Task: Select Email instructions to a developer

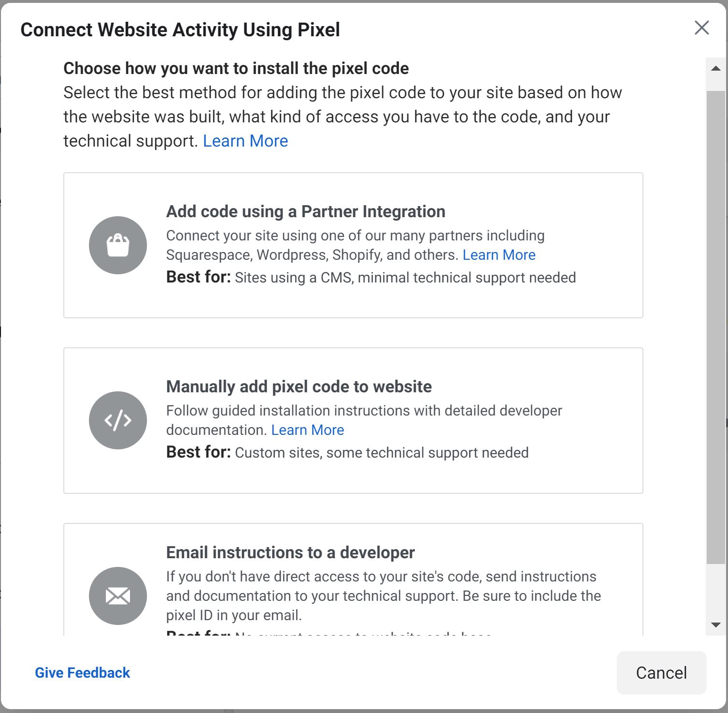Action: (353, 579)
